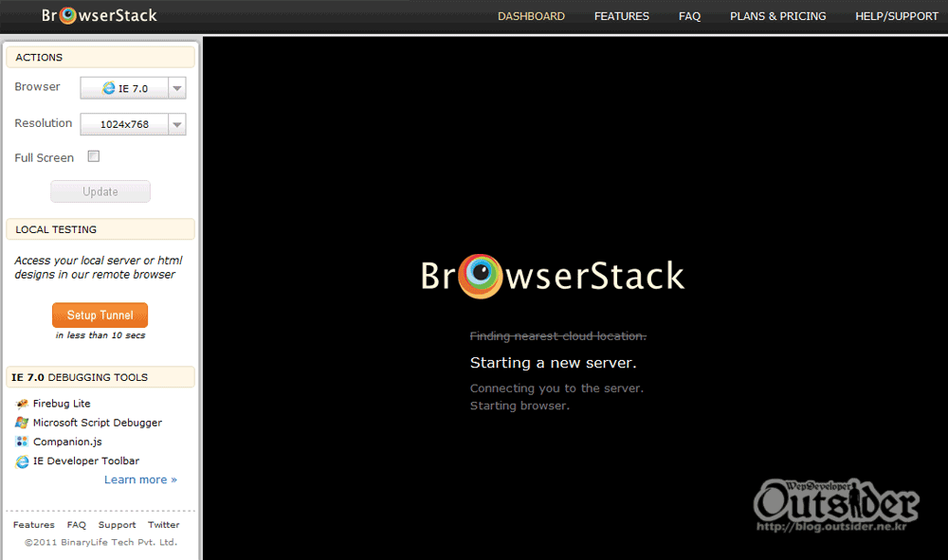
Task: Enable the Full Screen checkbox
Action: (x=94, y=156)
